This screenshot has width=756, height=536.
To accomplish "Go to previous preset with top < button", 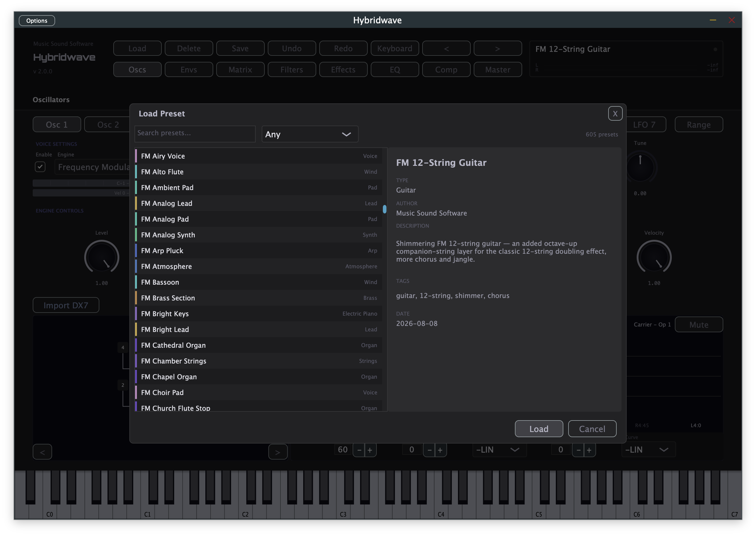I will coord(446,49).
